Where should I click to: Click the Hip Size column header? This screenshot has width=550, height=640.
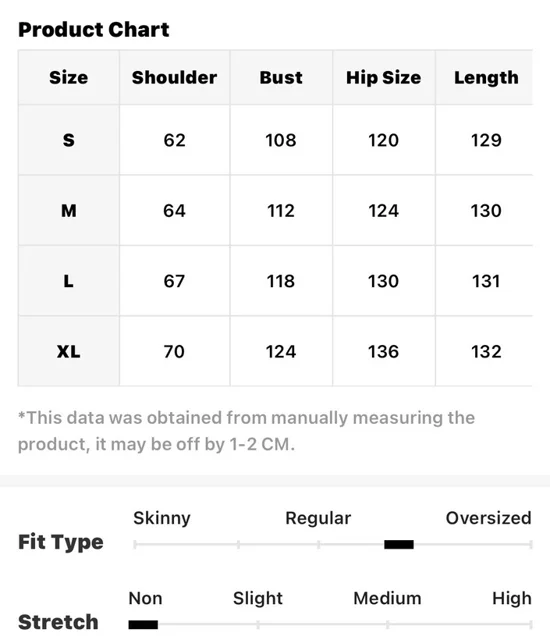pyautogui.click(x=384, y=78)
